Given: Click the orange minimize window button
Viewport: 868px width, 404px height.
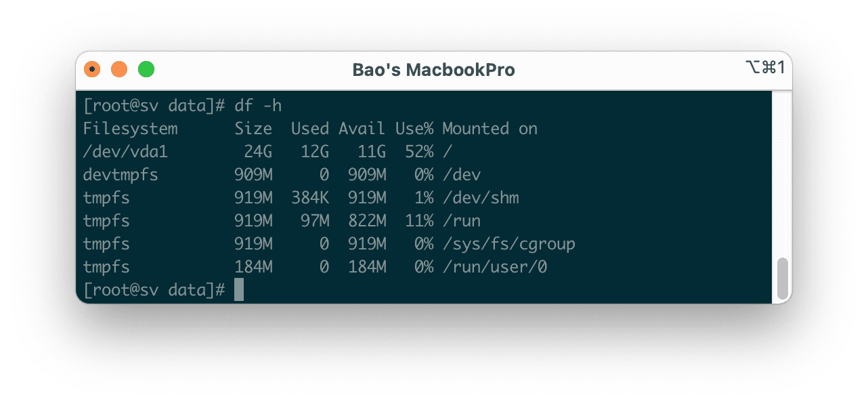Looking at the screenshot, I should click(x=119, y=69).
